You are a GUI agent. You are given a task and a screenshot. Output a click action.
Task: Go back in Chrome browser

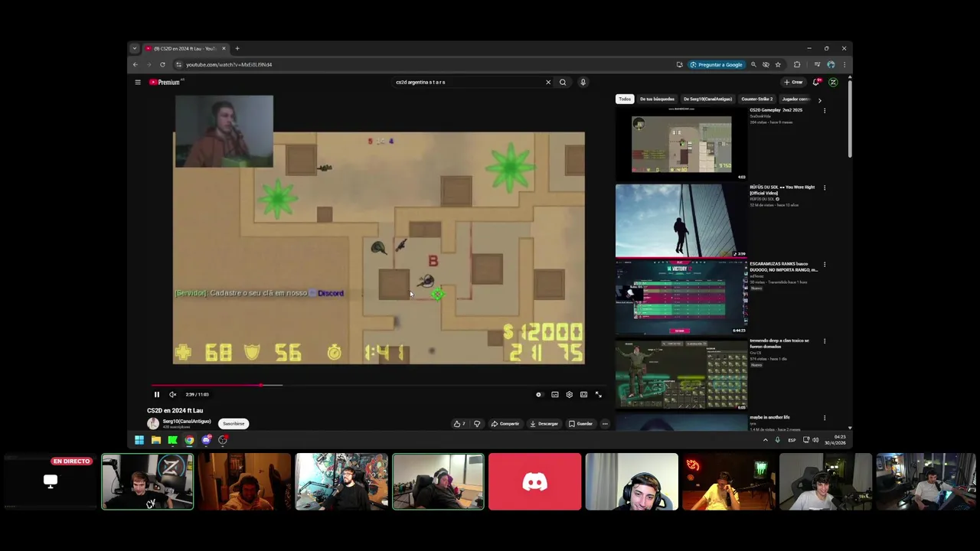136,64
